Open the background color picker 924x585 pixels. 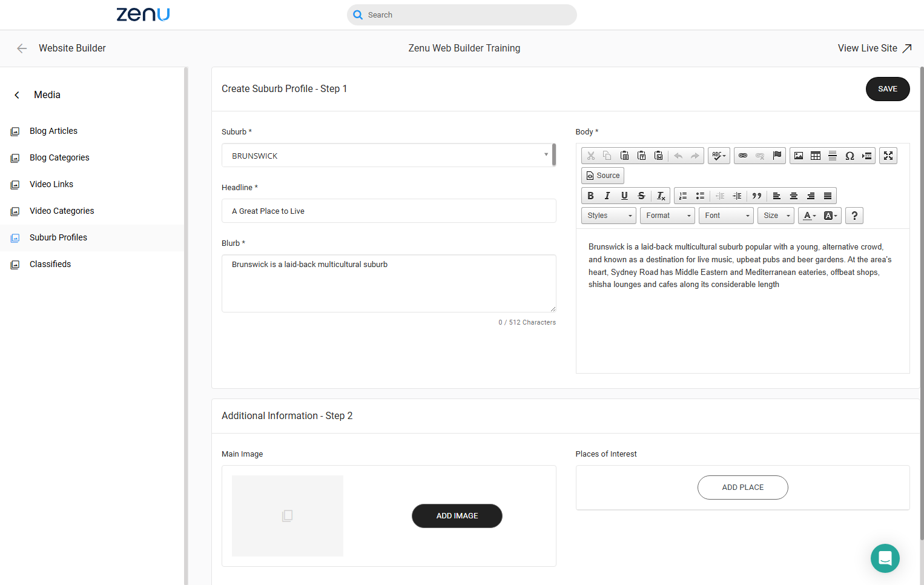coord(831,216)
